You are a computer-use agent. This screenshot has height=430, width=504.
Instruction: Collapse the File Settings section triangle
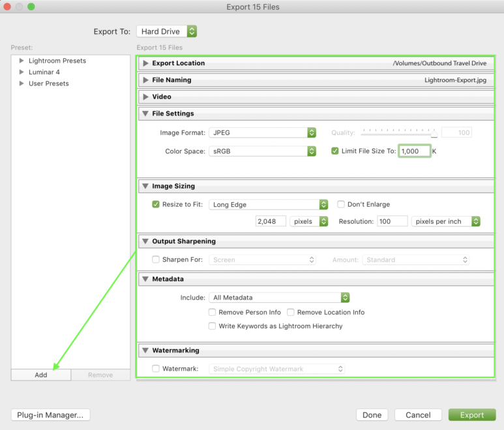(x=145, y=114)
